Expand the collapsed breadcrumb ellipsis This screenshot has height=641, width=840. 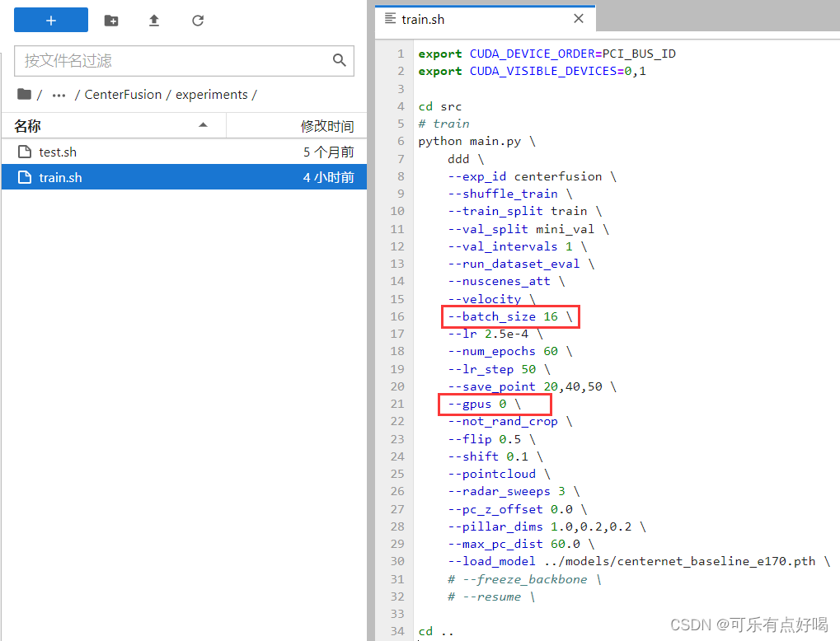(x=59, y=96)
